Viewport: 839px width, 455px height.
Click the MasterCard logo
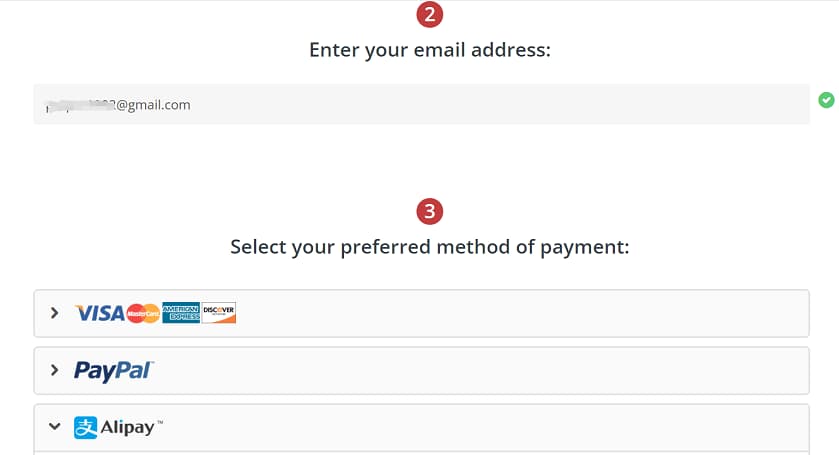[x=143, y=314]
